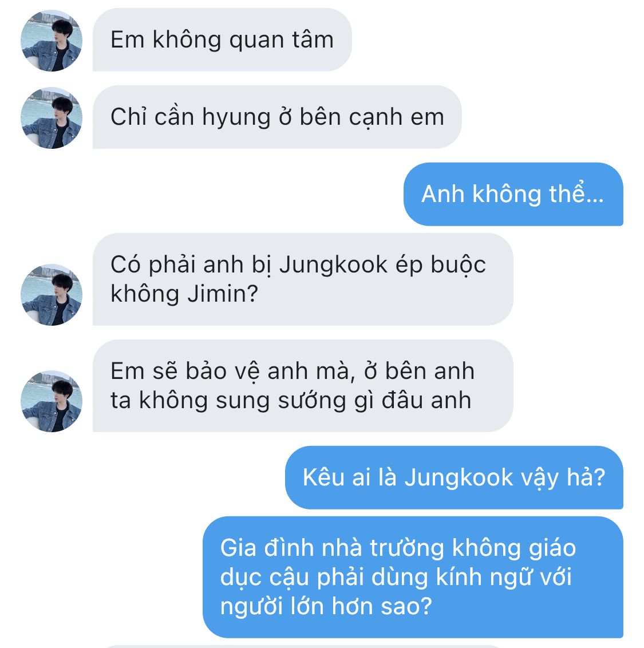Tap avatar beside 'Em không quan tâm'
The height and width of the screenshot is (648, 644).
click(52, 41)
